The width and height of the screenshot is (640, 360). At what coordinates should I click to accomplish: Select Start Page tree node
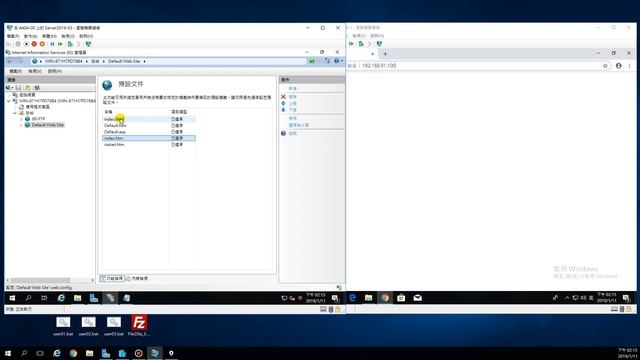[27, 95]
